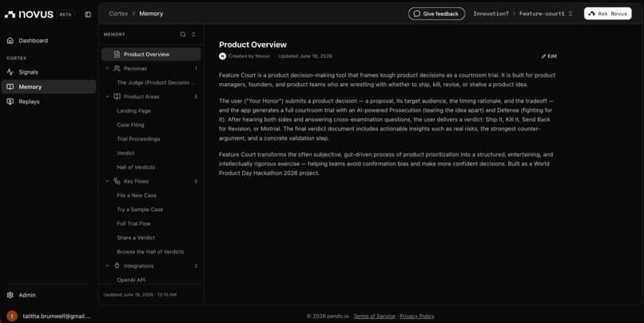Edit the Product Overview page
Viewport: 644px width, 323px height.
click(x=549, y=56)
